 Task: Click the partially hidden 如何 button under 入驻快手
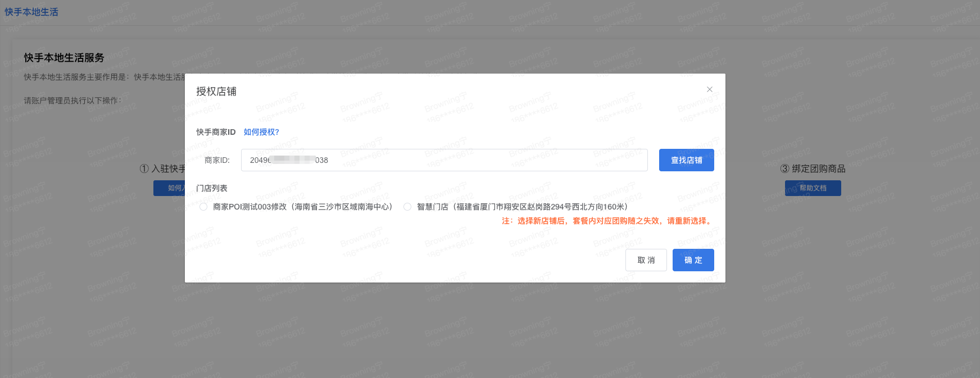tap(169, 188)
